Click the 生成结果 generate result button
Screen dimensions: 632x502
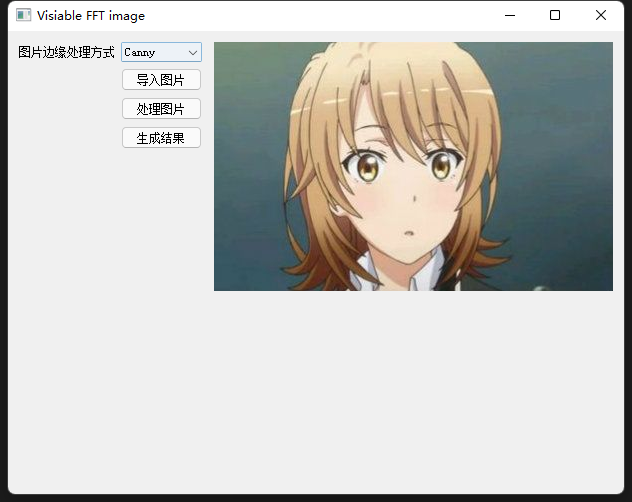click(x=161, y=138)
